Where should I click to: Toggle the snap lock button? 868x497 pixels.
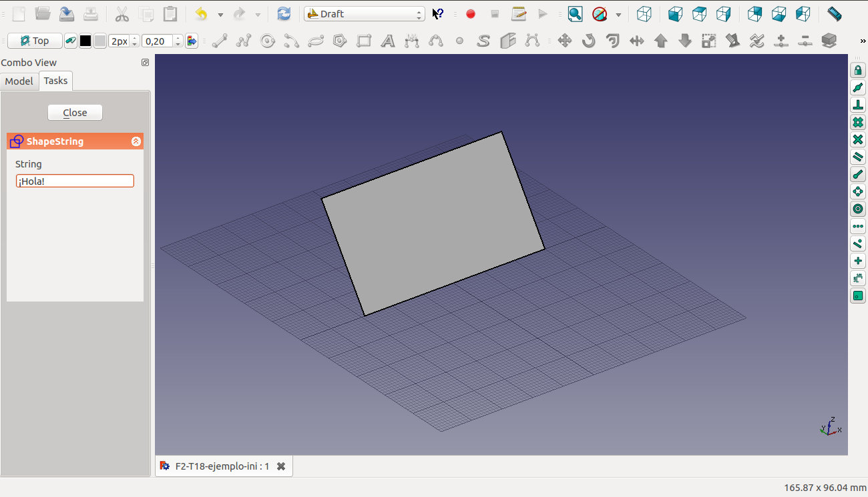[858, 71]
